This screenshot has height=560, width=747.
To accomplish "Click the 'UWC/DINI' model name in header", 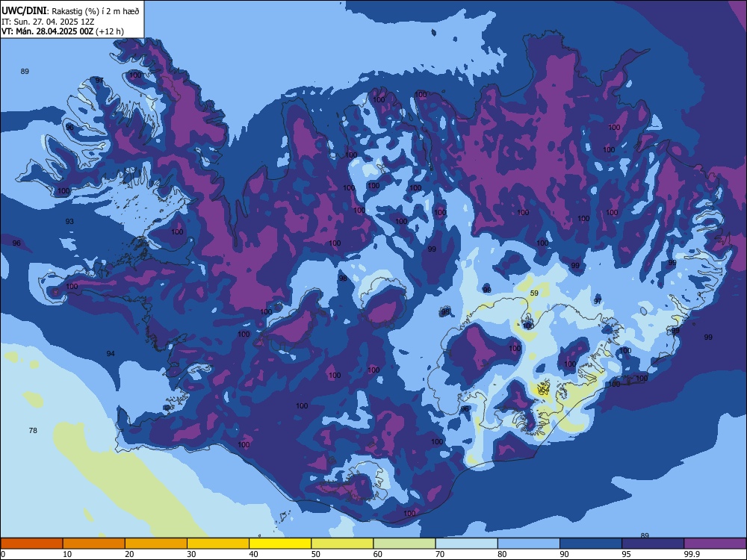I will (x=24, y=10).
